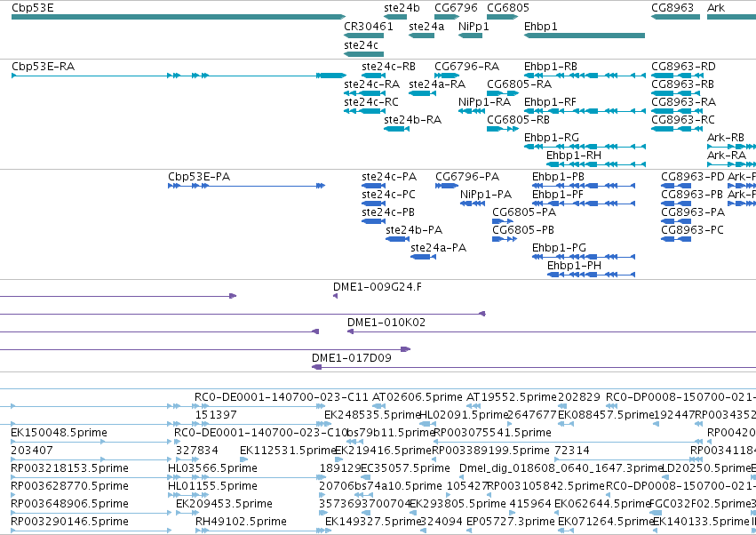Select the ste24b-PA protein label
Image resolution: width=756 pixels, height=535 pixels.
(x=414, y=230)
